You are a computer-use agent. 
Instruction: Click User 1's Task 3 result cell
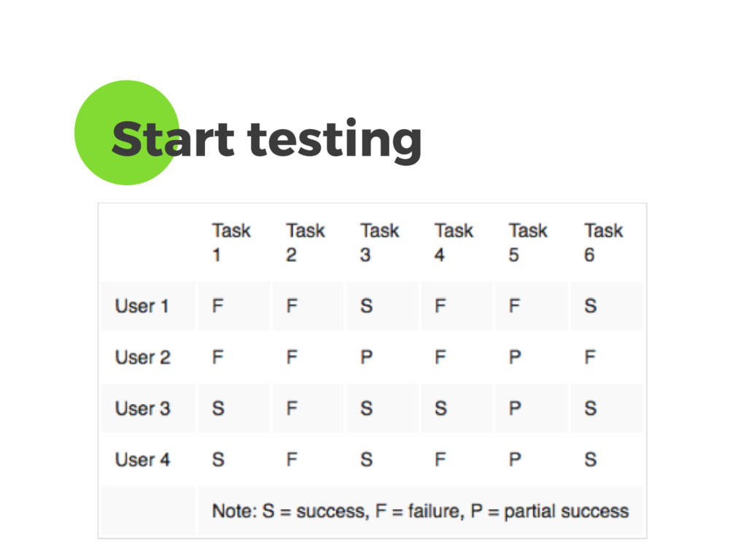pyautogui.click(x=366, y=306)
